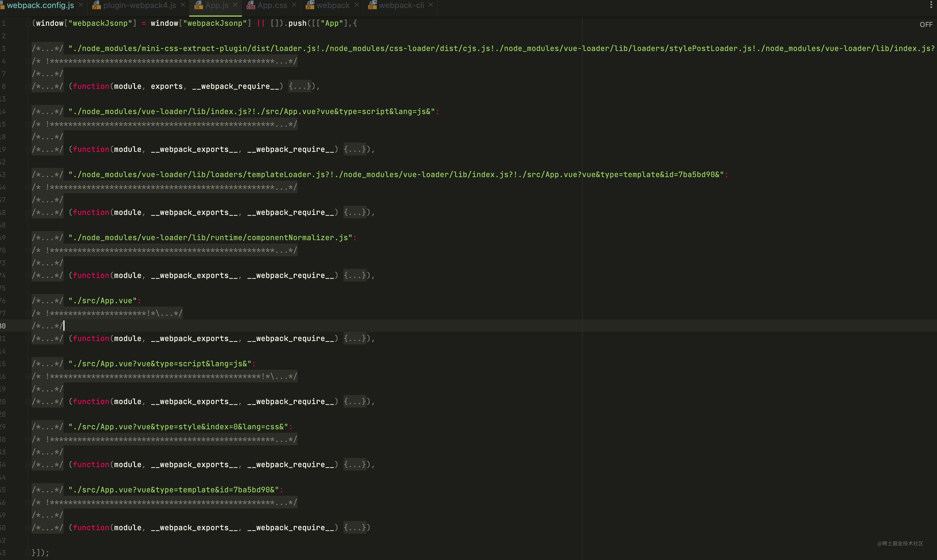937x560 pixels.
Task: Expand folded asterisk comment below mini-css-extract-plugin path
Action: [x=165, y=61]
